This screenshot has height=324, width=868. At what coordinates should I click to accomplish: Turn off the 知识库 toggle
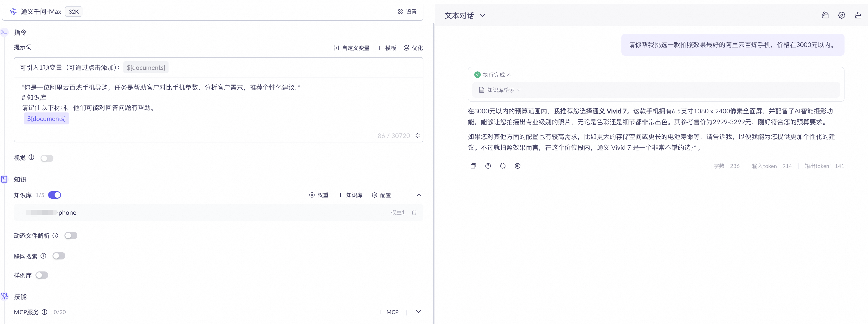(x=55, y=195)
